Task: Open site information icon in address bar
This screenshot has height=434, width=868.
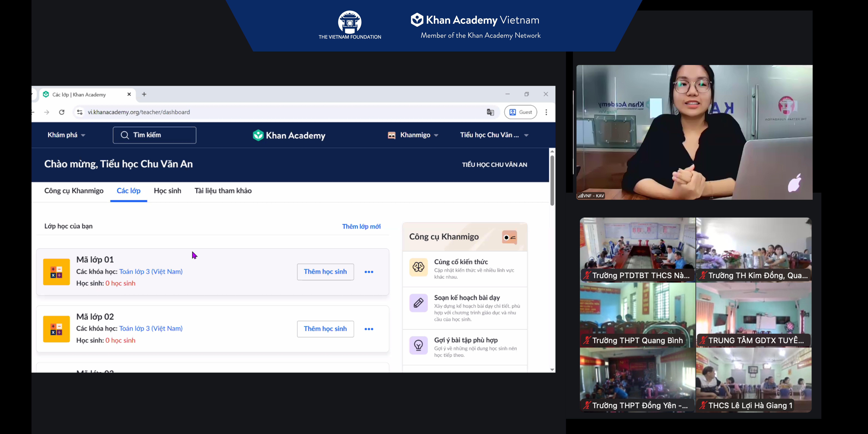Action: click(80, 112)
